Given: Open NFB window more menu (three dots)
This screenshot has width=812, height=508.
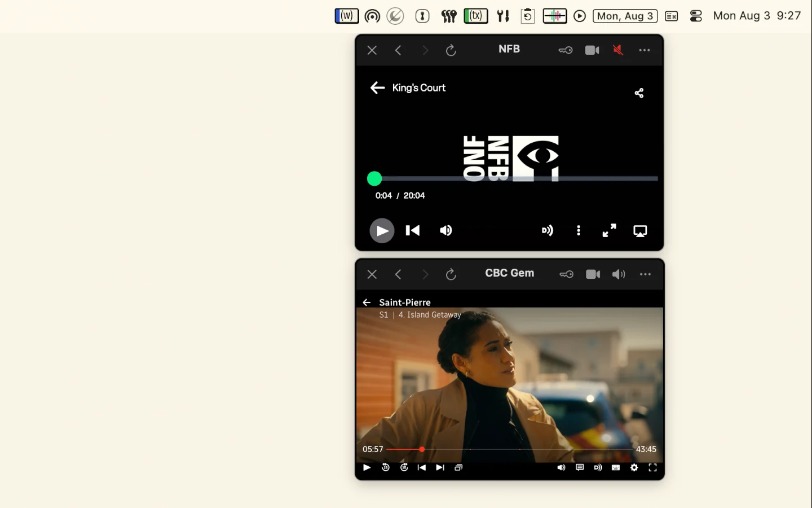Looking at the screenshot, I should click(x=645, y=50).
